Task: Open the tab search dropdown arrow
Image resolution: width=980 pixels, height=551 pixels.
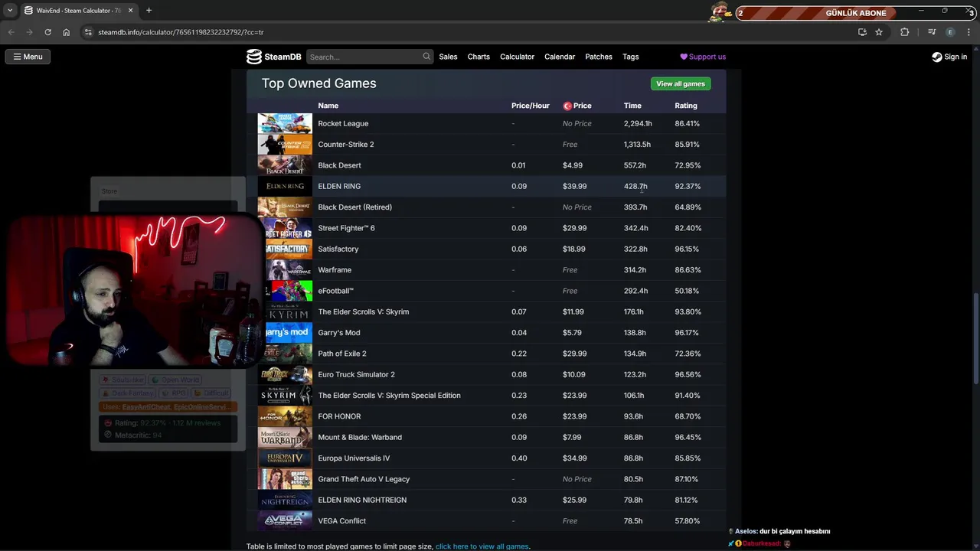Action: 10,11
